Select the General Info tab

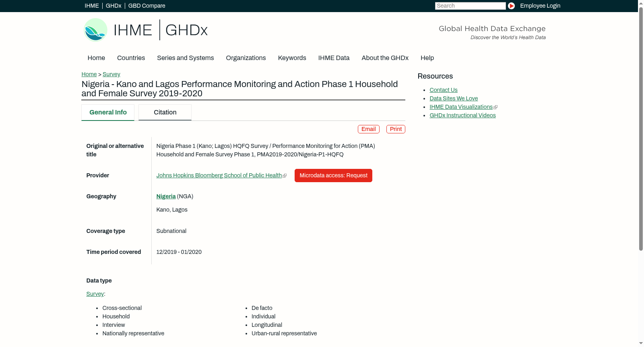108,112
